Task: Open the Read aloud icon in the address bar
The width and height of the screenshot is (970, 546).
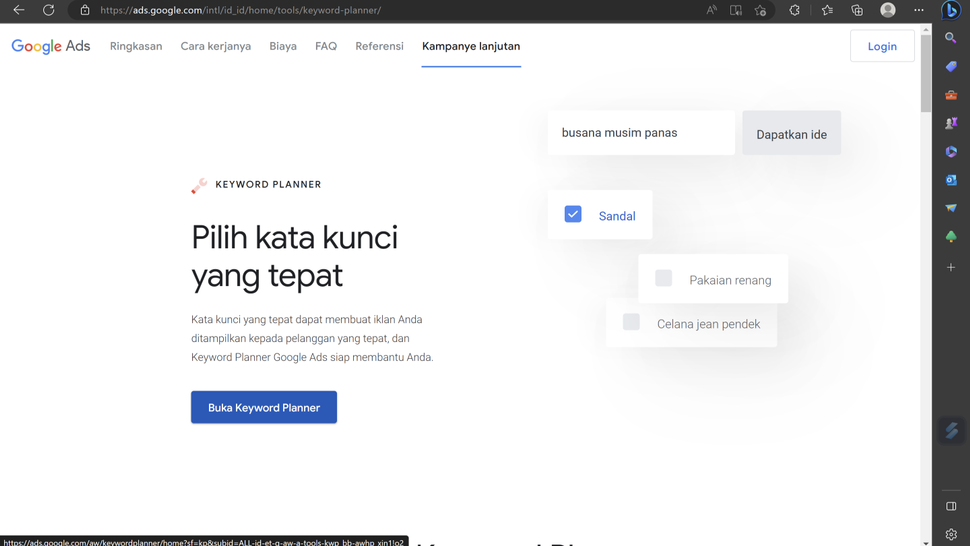Action: [x=711, y=10]
